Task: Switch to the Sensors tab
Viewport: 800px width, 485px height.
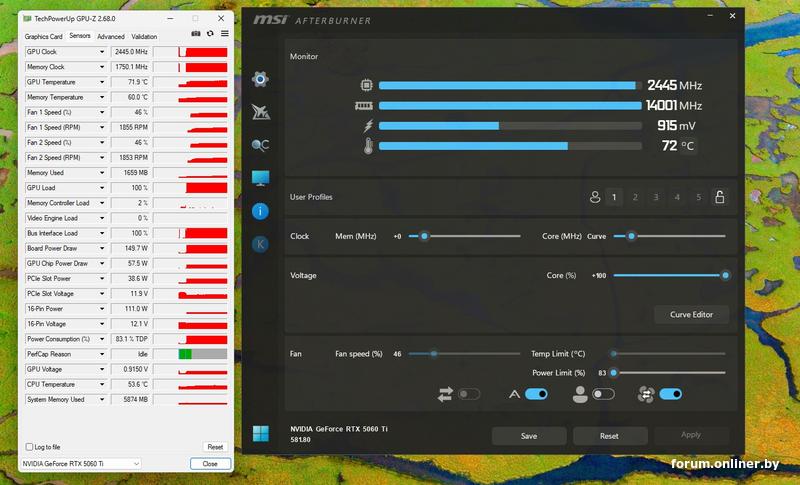Action: tap(80, 36)
